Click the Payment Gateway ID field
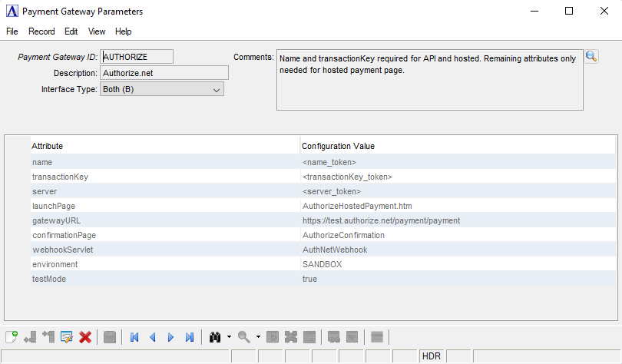Image resolution: width=622 pixels, height=364 pixels. 137,57
